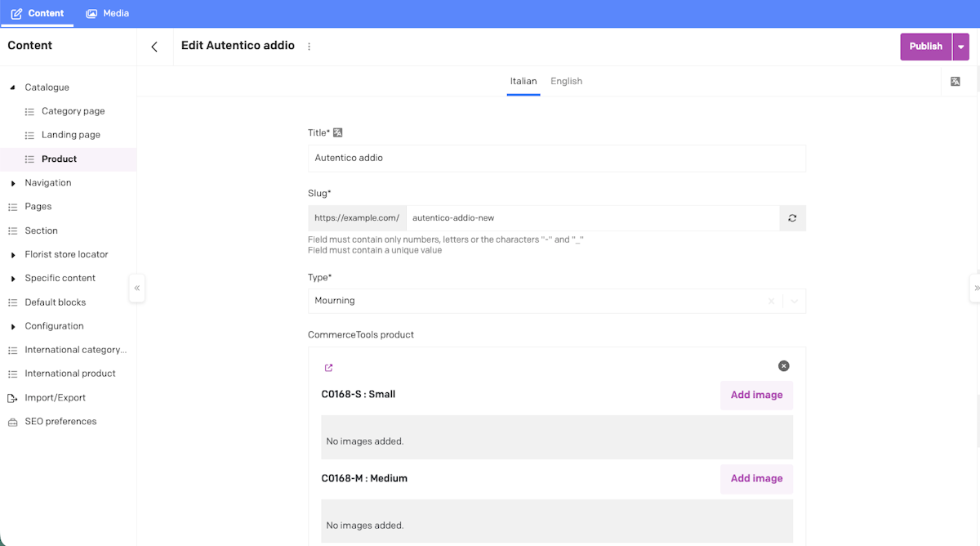Collapse the Catalogue tree section
Viewport: 980px width, 546px height.
coord(13,87)
